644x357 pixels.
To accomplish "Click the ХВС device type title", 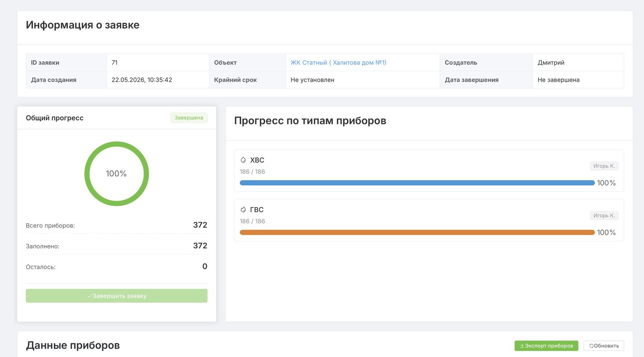I will point(257,160).
